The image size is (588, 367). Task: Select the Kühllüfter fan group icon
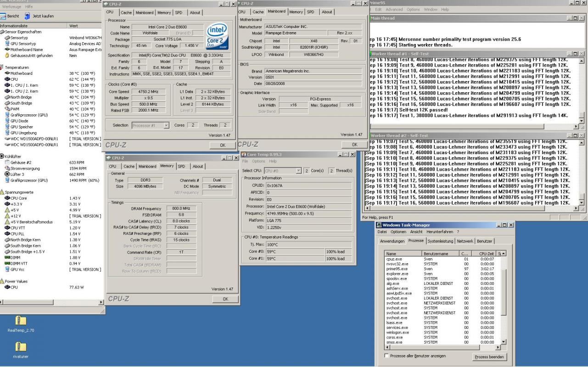pos(2,156)
